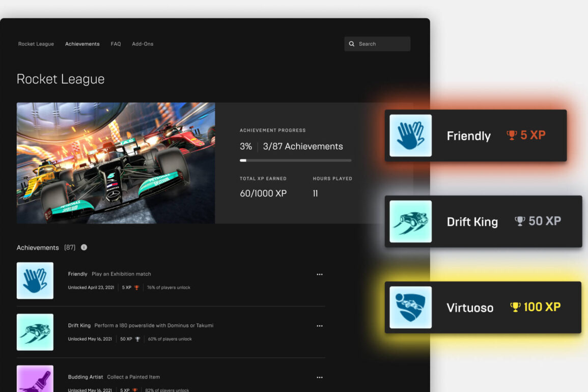Open more options for Drift King achievement
This screenshot has width=588, height=392.
(320, 326)
